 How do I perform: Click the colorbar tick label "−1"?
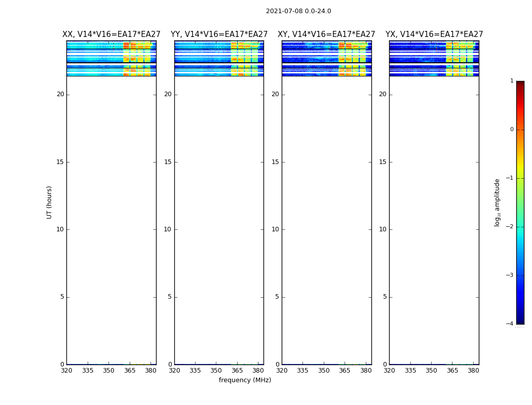(510, 178)
